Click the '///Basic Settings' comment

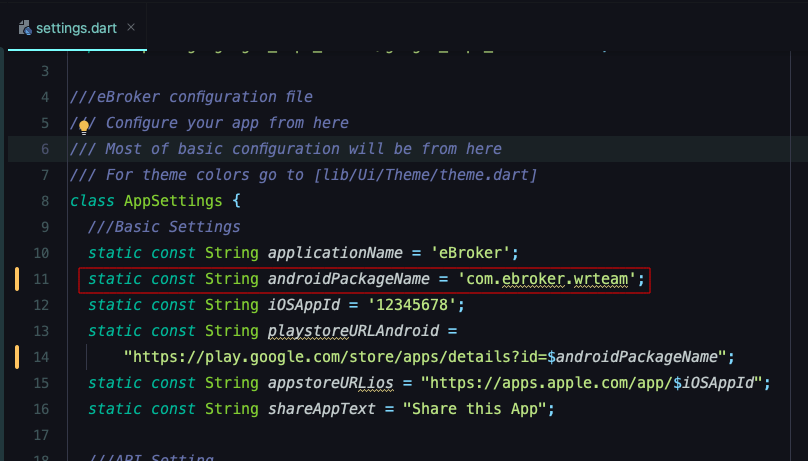pos(164,227)
